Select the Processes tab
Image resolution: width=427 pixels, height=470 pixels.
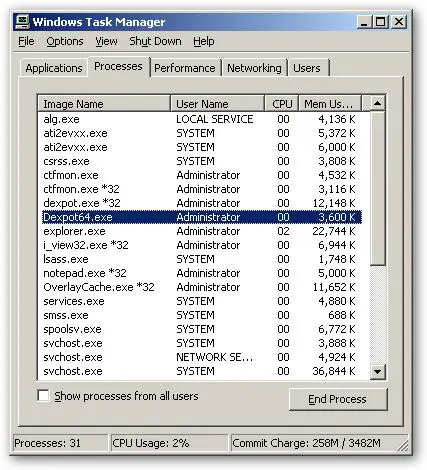(x=118, y=66)
